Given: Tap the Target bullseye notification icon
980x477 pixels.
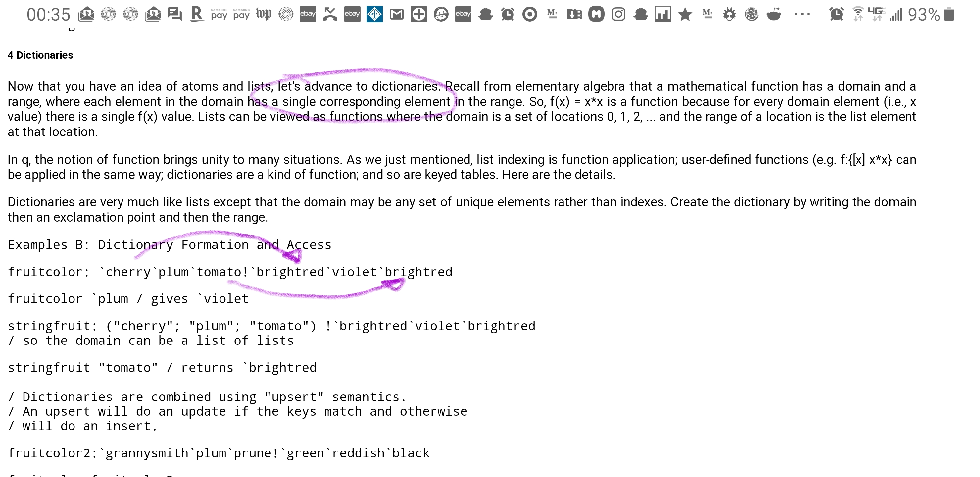Looking at the screenshot, I should (x=530, y=15).
